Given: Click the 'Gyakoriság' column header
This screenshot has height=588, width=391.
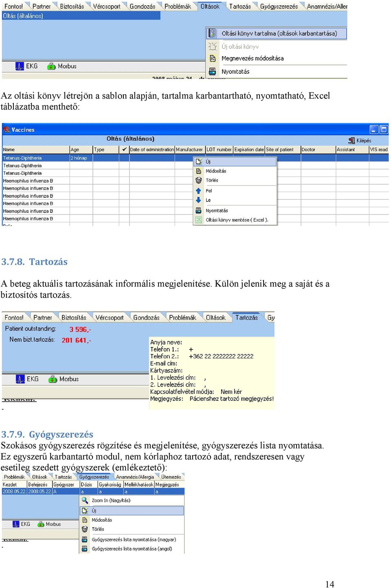Looking at the screenshot, I should click(x=110, y=484).
